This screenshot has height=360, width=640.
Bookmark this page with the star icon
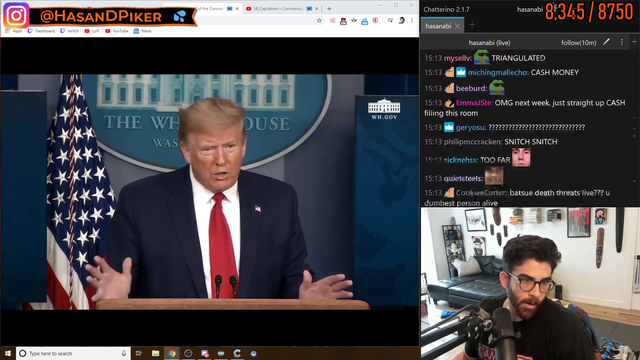pos(319,20)
